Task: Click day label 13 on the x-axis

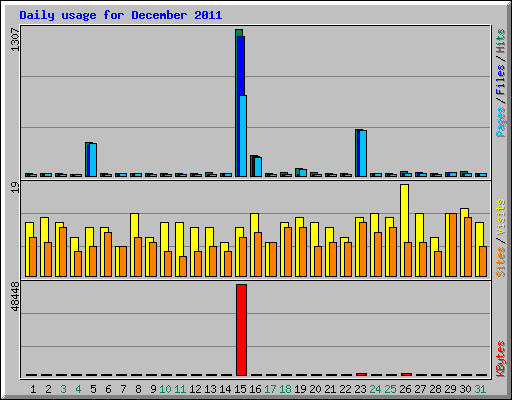Action: point(210,389)
